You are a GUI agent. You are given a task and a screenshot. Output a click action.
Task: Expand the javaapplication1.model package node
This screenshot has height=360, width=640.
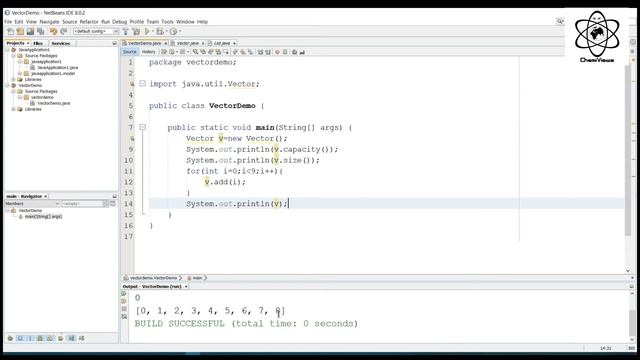point(20,73)
